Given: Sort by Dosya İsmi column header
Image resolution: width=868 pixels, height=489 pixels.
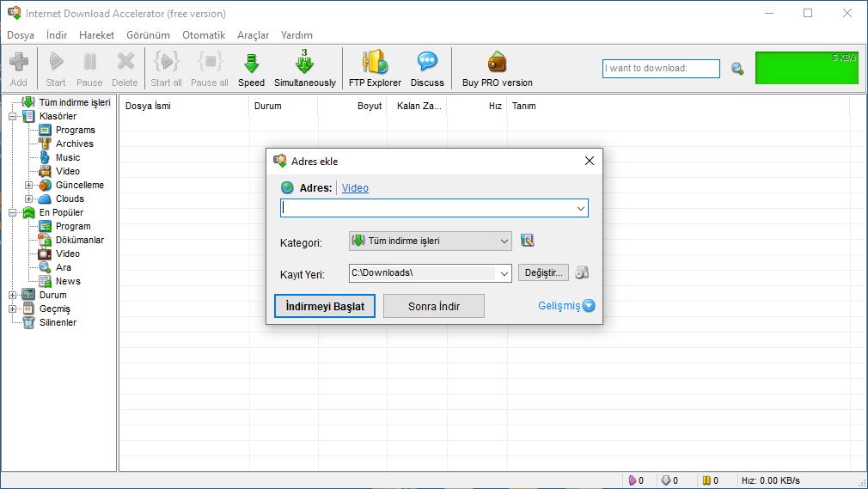Looking at the screenshot, I should (x=184, y=106).
